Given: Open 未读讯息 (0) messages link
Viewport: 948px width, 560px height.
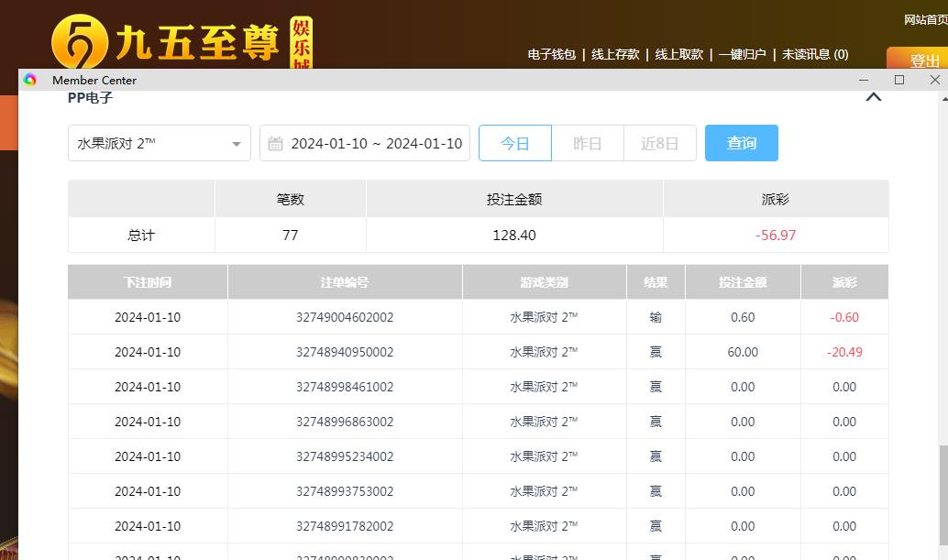Looking at the screenshot, I should pyautogui.click(x=815, y=54).
